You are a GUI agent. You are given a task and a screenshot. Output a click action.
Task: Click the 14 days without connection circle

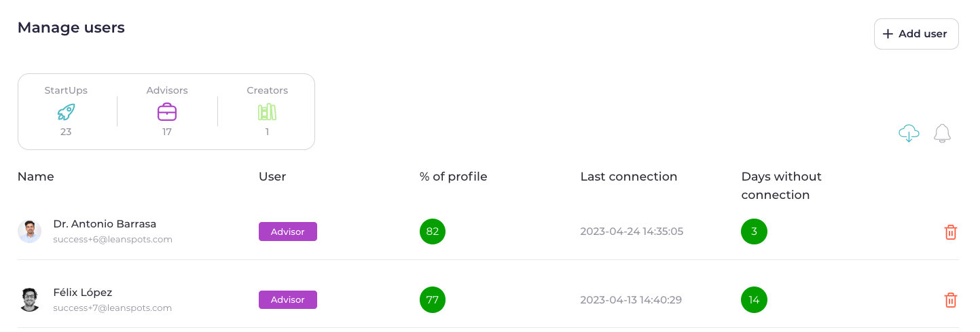coord(754,300)
